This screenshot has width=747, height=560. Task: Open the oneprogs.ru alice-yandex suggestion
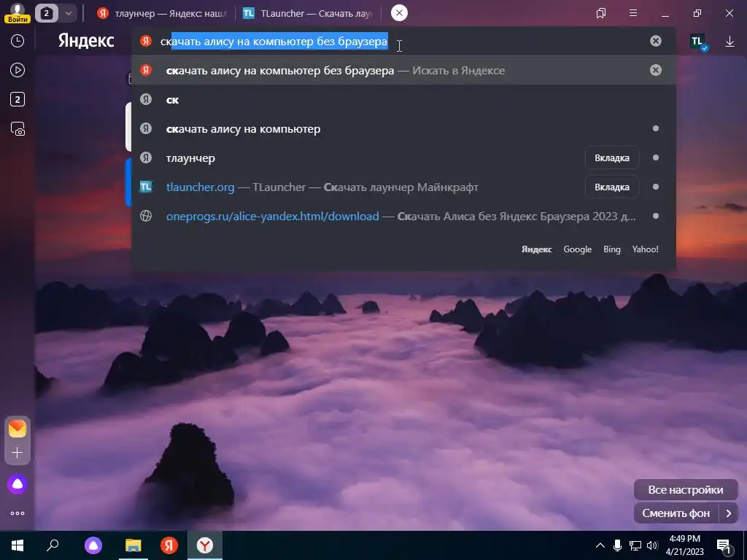tap(403, 216)
